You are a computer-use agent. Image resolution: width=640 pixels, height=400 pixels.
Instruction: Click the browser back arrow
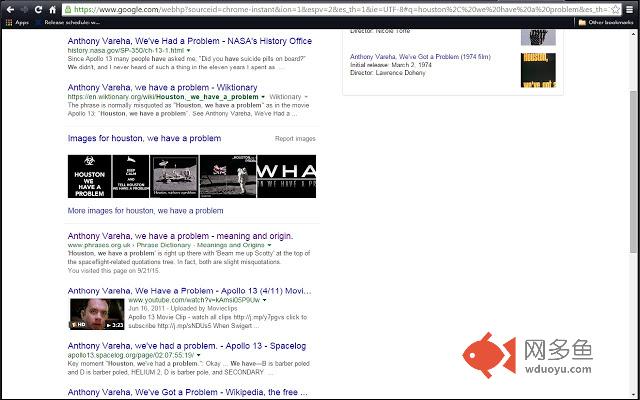(9, 8)
